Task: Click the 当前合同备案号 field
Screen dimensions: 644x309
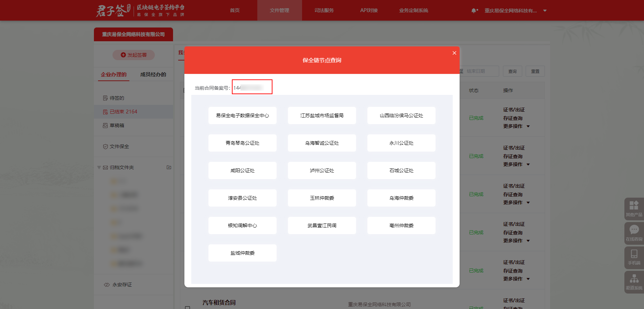Action: 252,87
